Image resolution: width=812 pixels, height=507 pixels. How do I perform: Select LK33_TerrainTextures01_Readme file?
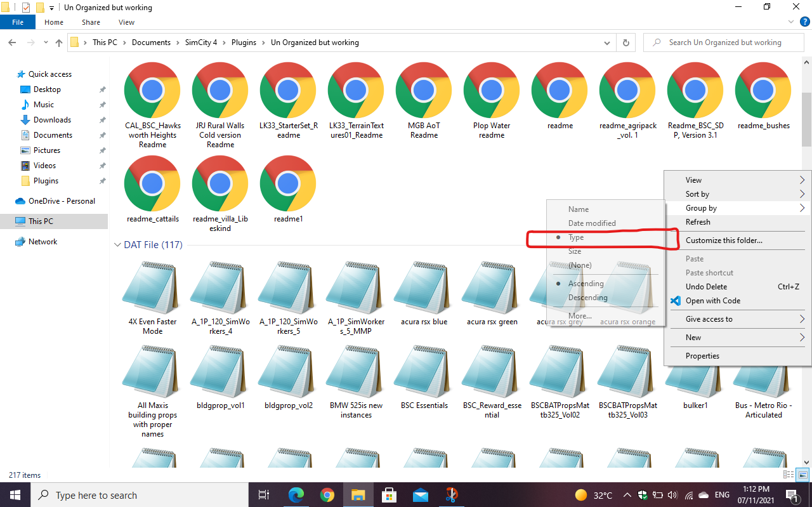point(357,100)
